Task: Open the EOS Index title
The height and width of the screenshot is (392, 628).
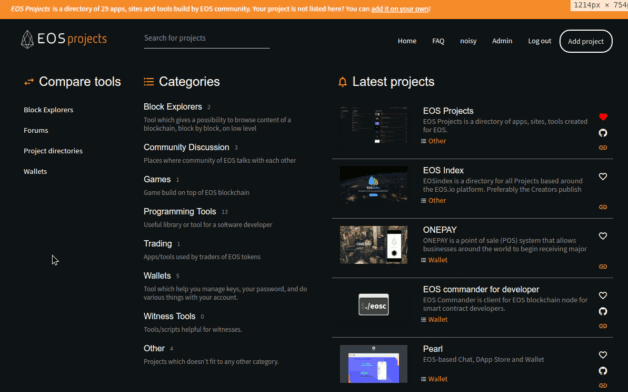Action: 443,170
